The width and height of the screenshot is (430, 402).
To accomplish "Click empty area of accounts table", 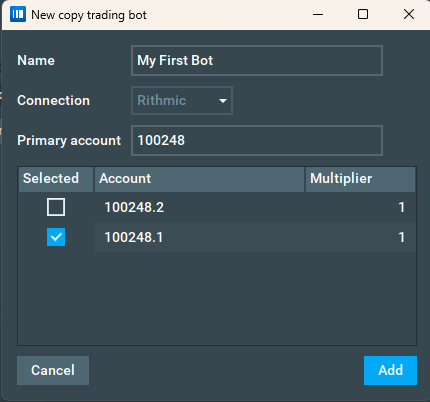I will pos(217,298).
